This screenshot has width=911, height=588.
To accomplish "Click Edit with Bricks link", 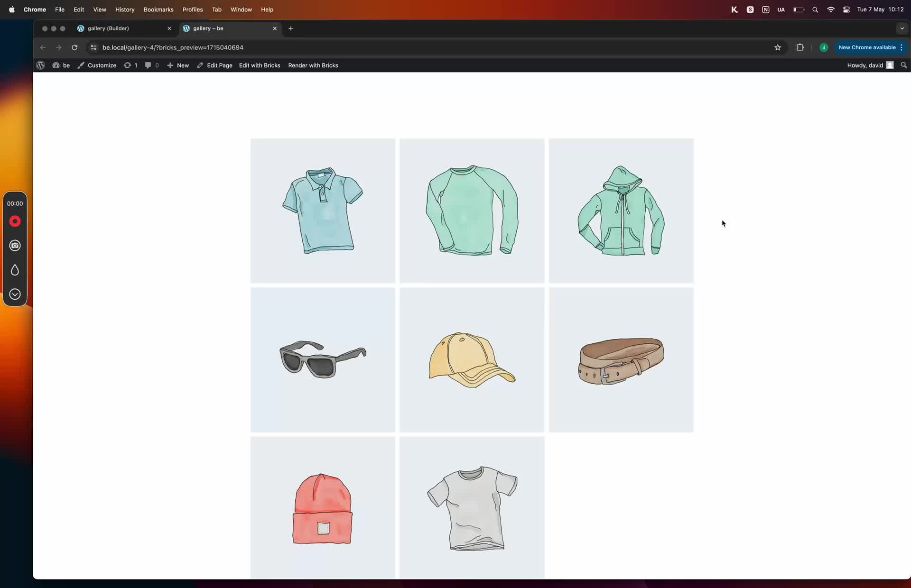I will coord(260,65).
